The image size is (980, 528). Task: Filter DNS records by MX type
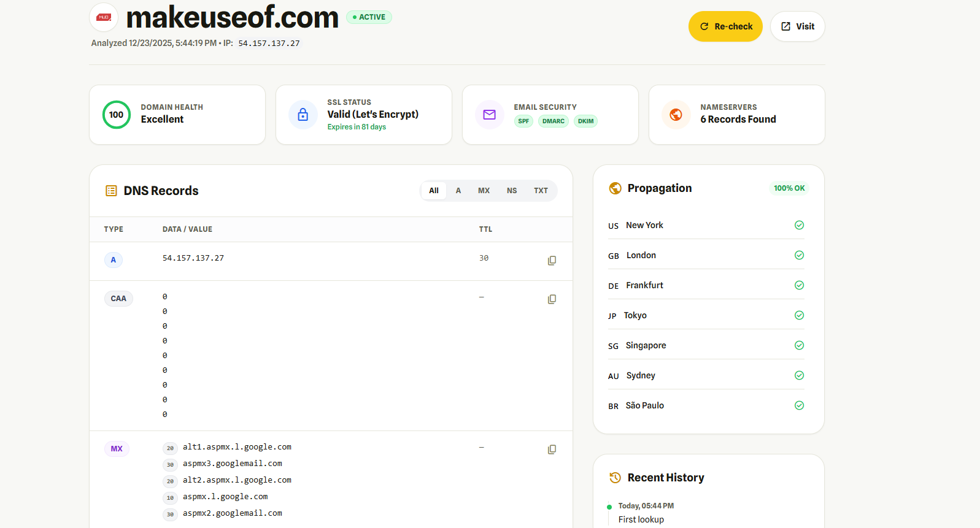coord(484,191)
